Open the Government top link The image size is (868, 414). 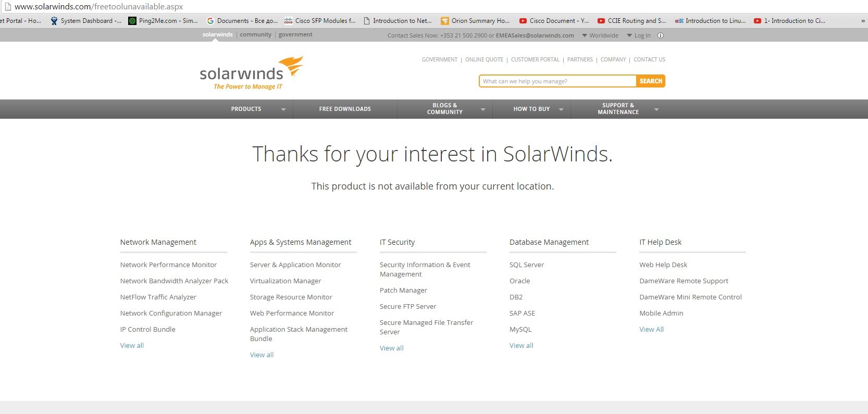(x=440, y=59)
